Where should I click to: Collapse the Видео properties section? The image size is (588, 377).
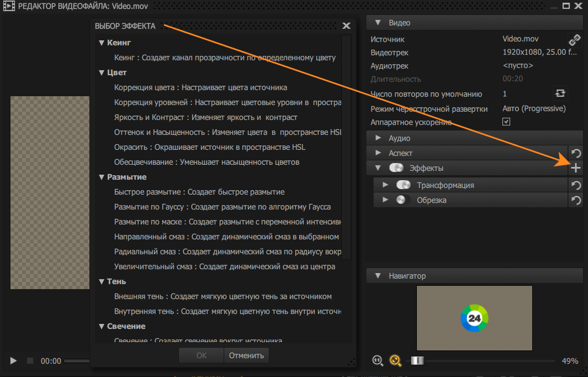coord(378,23)
